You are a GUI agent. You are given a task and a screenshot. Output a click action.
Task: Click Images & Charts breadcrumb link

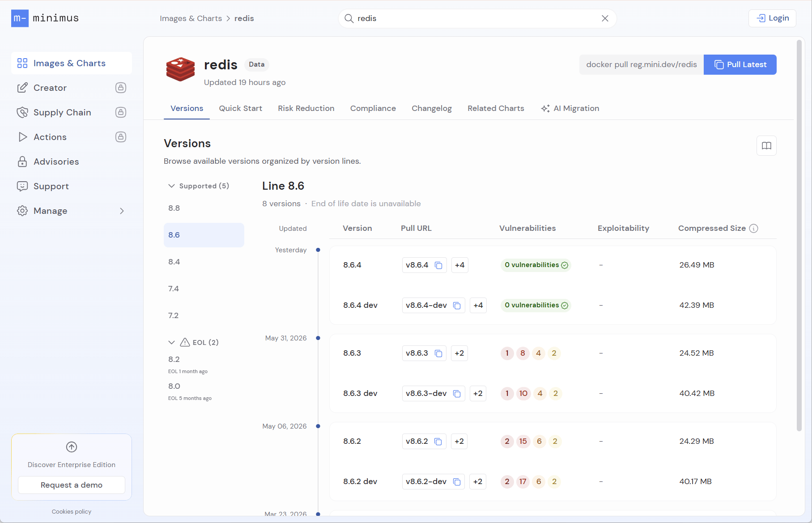coord(191,18)
